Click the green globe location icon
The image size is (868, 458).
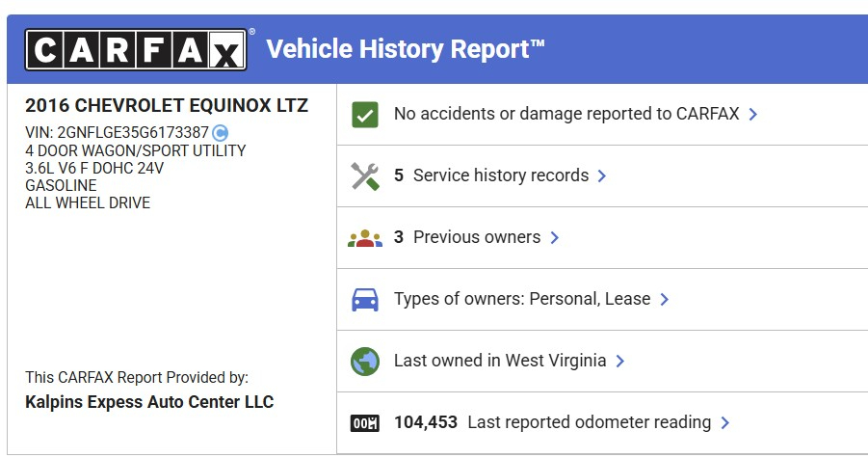tap(364, 362)
